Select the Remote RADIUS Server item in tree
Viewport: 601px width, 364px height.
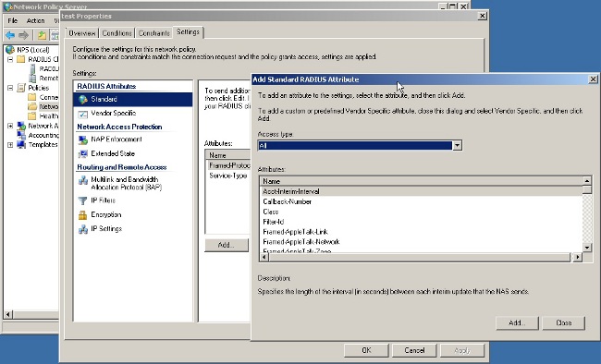tap(49, 79)
